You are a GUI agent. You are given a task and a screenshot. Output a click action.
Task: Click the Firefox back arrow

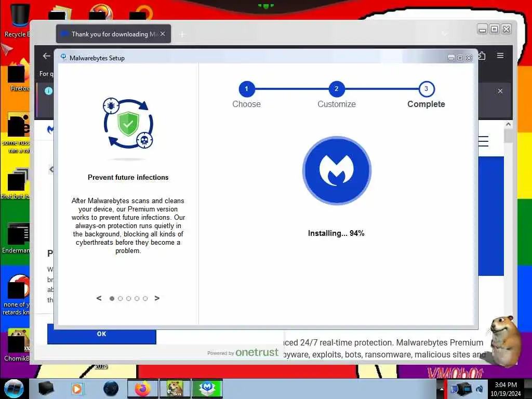47,56
